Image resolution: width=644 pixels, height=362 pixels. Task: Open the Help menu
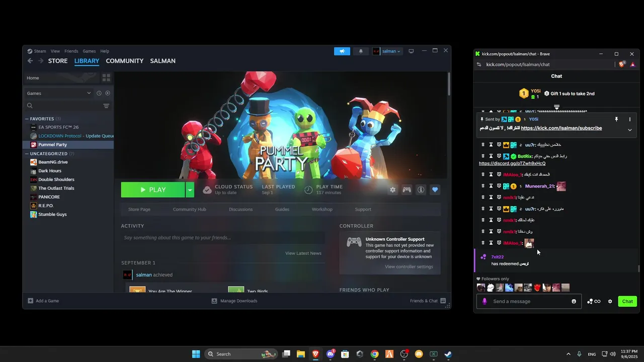[x=105, y=51]
